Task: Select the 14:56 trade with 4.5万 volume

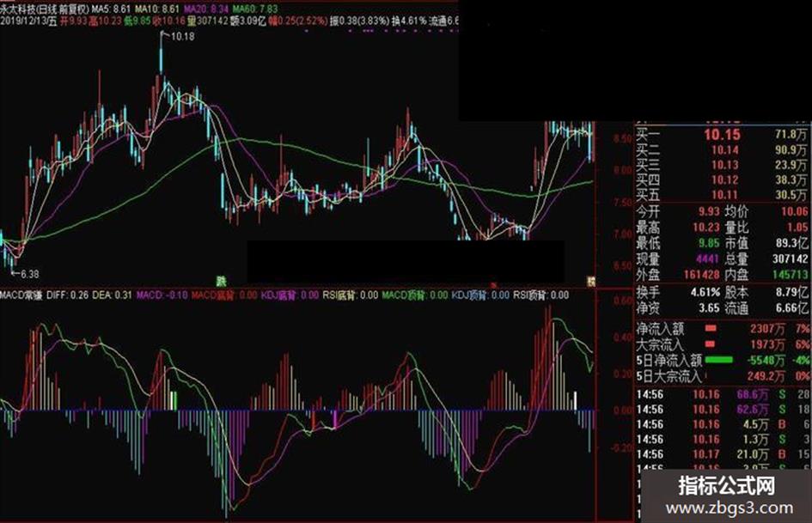Action: click(x=723, y=424)
